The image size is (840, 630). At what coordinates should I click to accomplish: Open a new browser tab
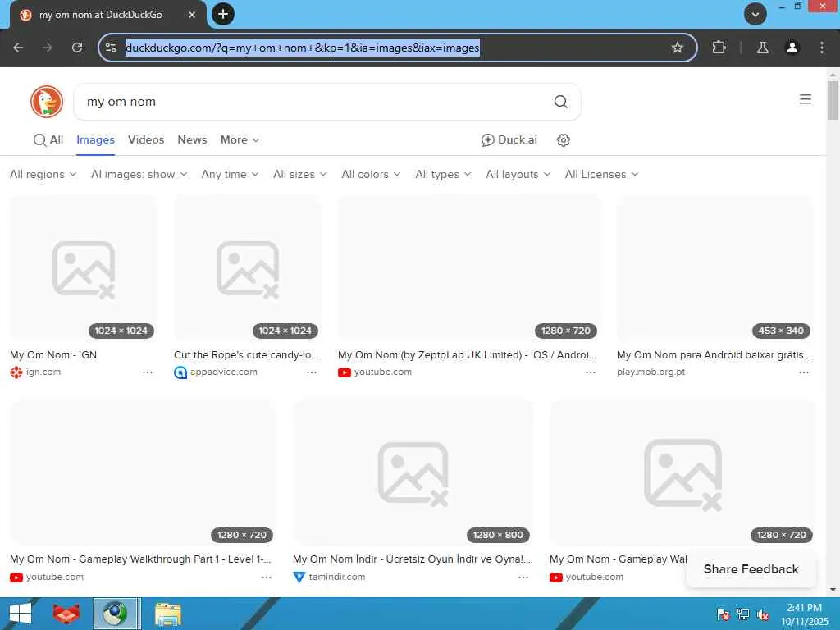pos(223,14)
